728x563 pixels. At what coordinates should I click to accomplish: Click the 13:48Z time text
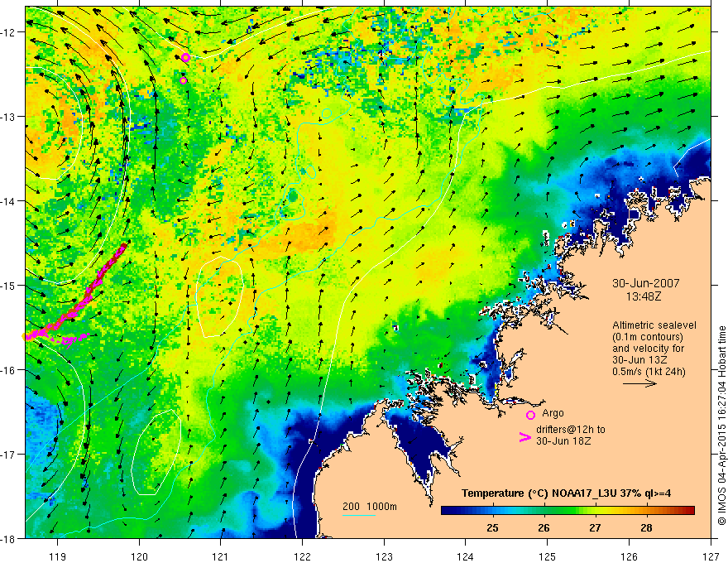644,296
